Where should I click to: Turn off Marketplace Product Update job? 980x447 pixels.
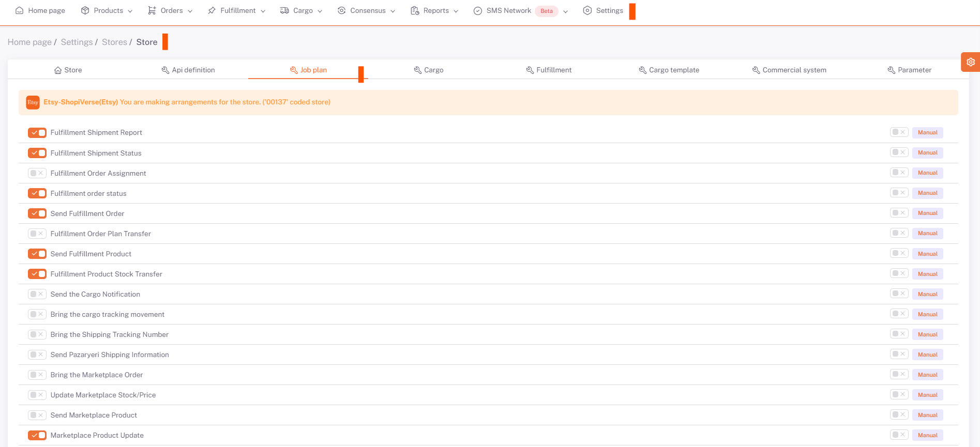tap(37, 435)
